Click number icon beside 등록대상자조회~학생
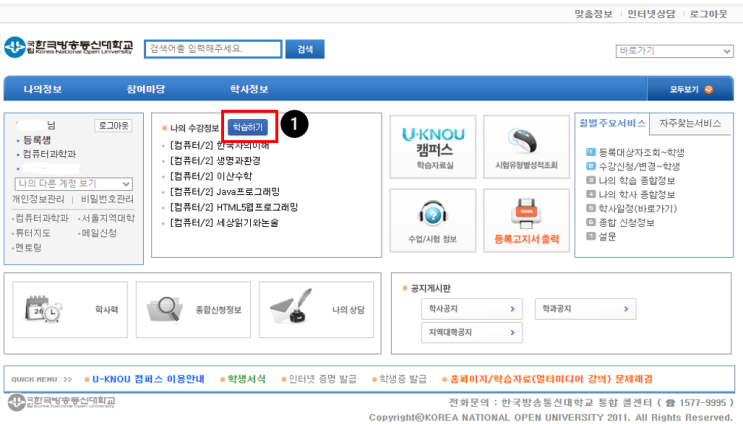 click(590, 152)
